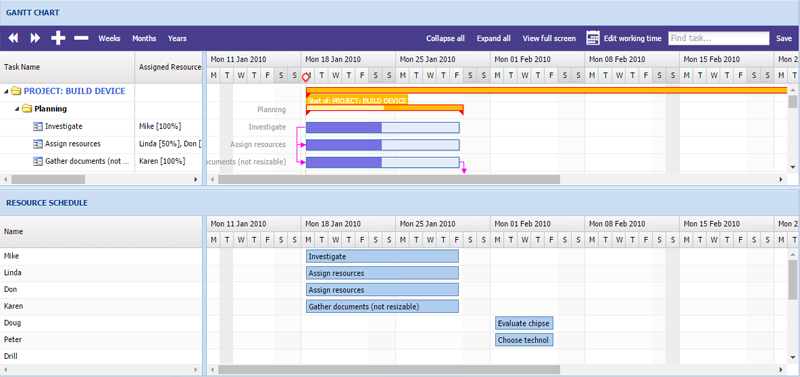
Task: Click the Assign resources task icon
Action: click(x=38, y=144)
